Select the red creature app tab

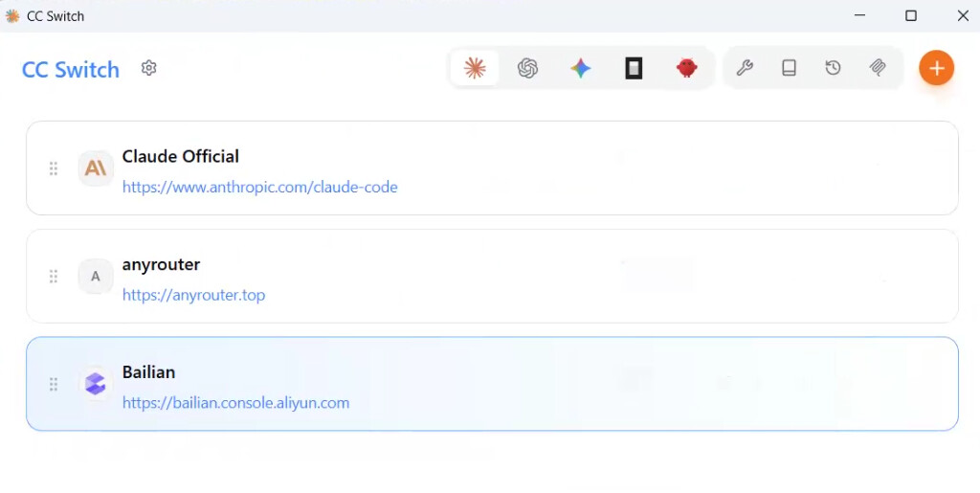pyautogui.click(x=687, y=67)
